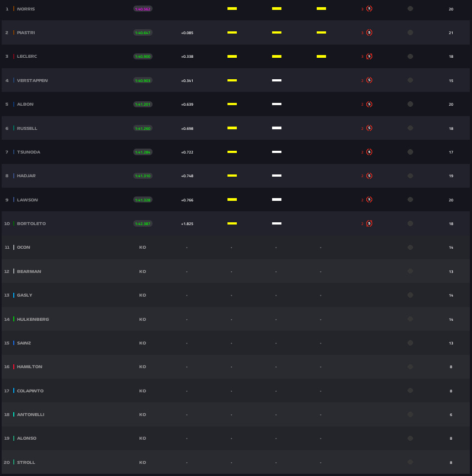
Task: Click the grey status dot in Bortoleto's row
Action: coord(410,223)
